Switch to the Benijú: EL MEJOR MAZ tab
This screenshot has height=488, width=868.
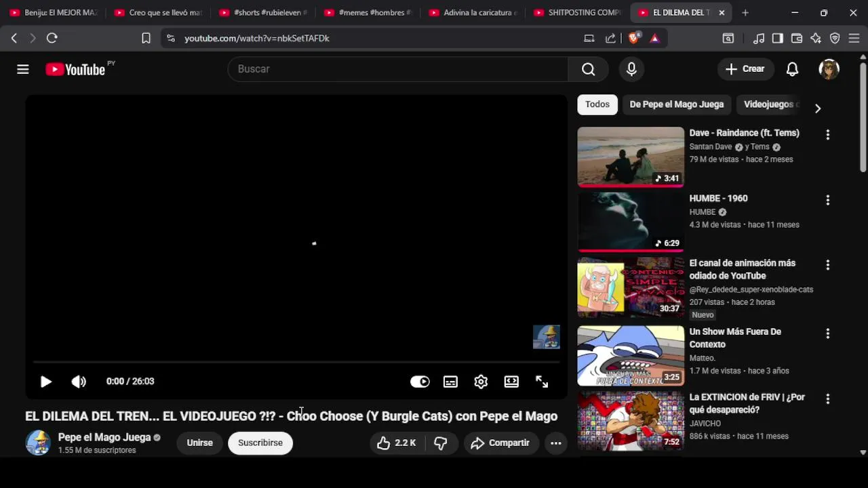[x=53, y=12]
